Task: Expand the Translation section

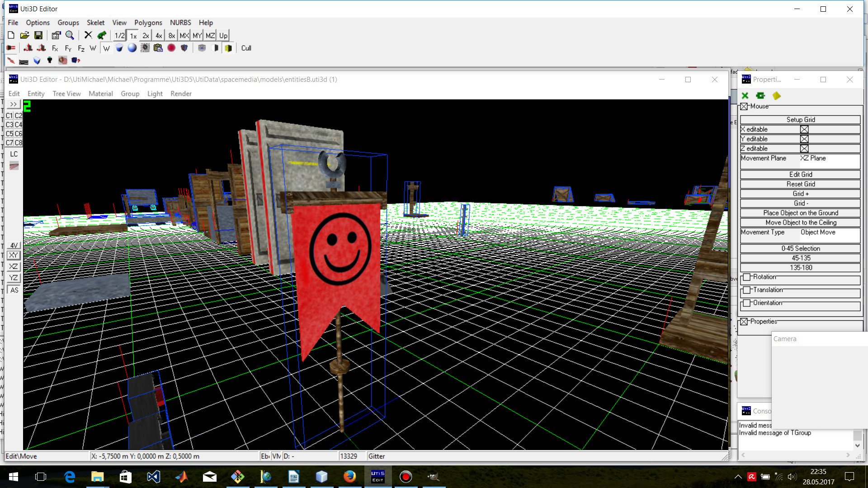Action: 747,290
